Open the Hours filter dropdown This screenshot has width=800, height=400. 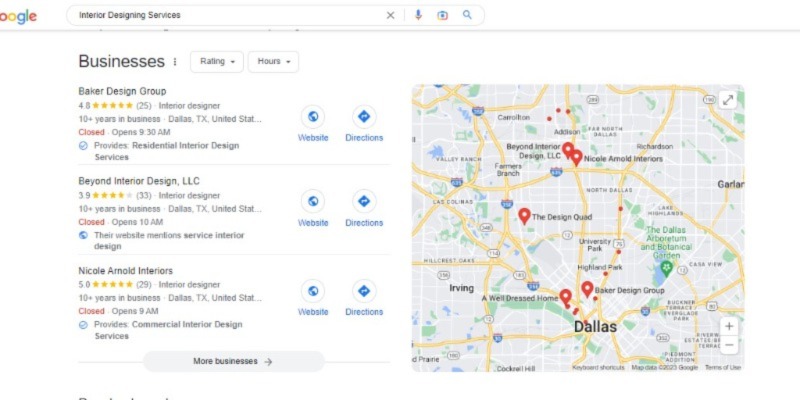pos(273,62)
